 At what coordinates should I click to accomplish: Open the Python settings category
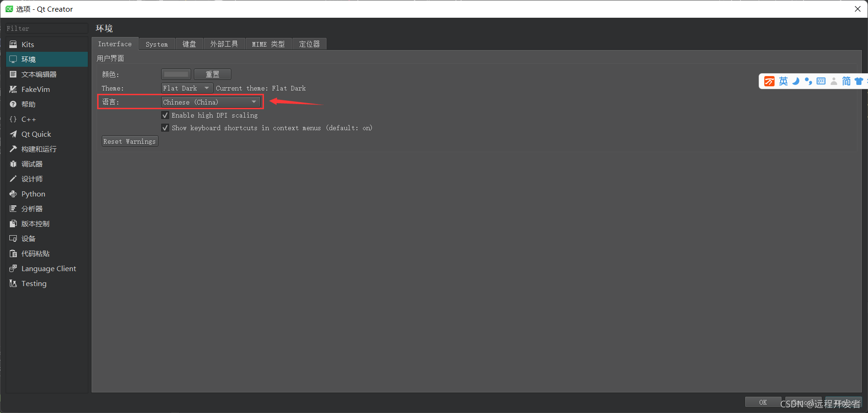(x=47, y=194)
